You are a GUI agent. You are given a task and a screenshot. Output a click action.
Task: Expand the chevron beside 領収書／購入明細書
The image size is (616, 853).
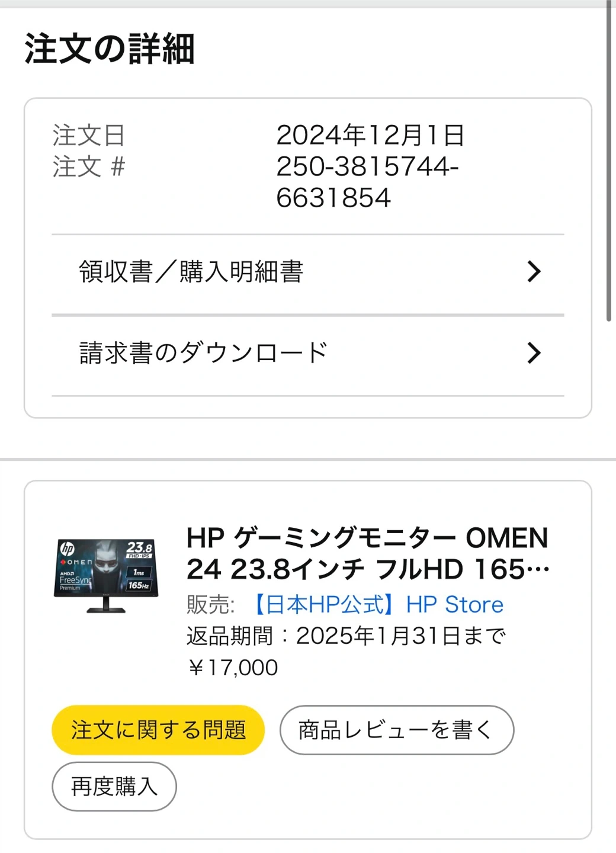point(534,272)
